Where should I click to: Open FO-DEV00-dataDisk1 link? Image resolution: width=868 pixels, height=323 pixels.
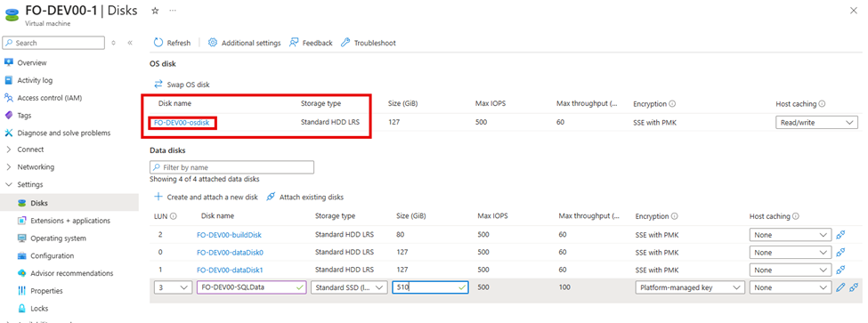[x=230, y=270]
